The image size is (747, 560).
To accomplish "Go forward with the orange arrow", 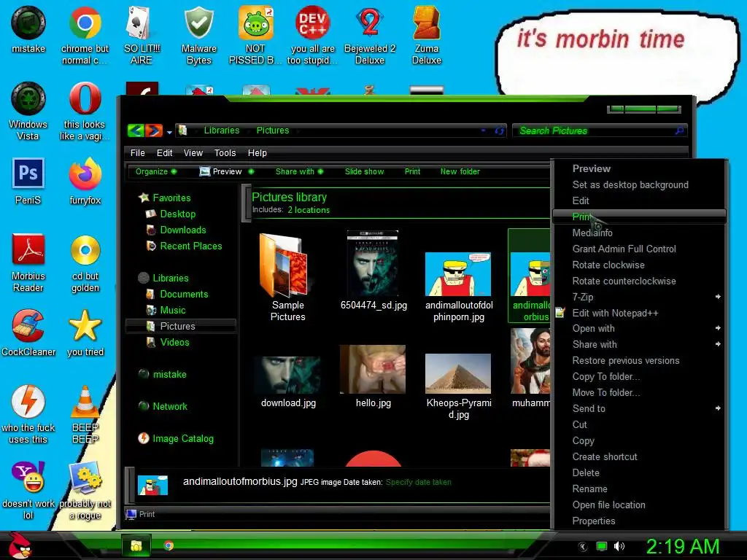I will click(x=153, y=130).
